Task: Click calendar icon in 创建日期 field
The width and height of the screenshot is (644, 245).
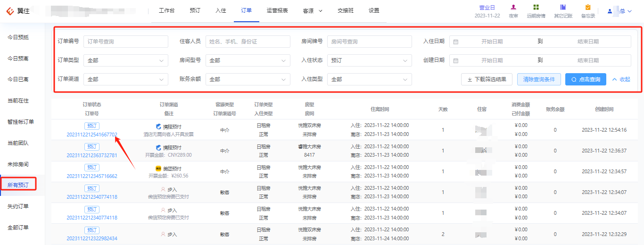Action: [x=455, y=60]
